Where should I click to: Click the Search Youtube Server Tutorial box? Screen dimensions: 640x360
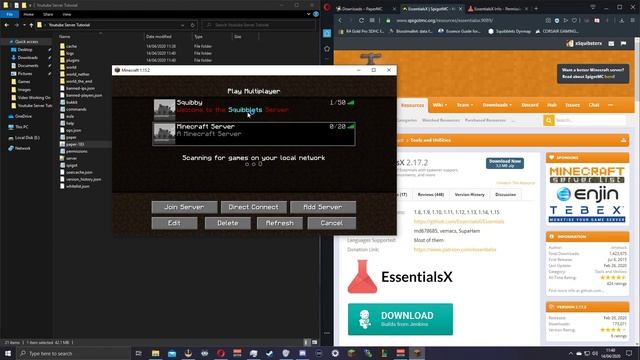pyautogui.click(x=259, y=25)
